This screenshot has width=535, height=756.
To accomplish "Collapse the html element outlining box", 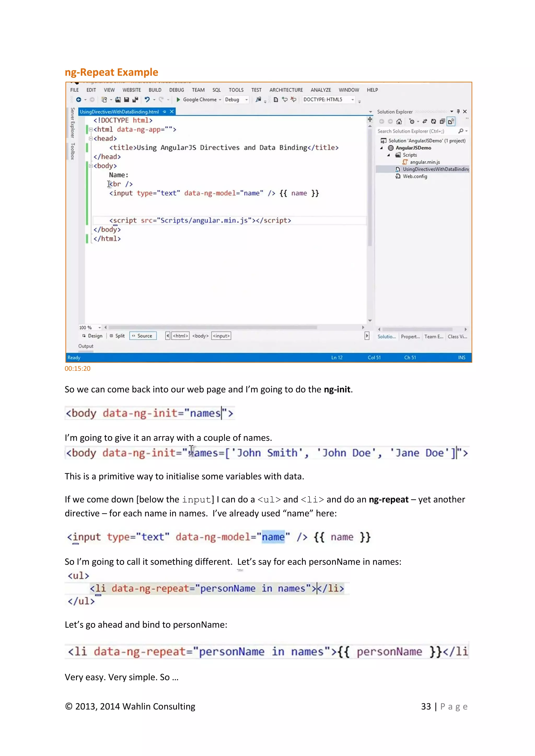I will coord(91,130).
